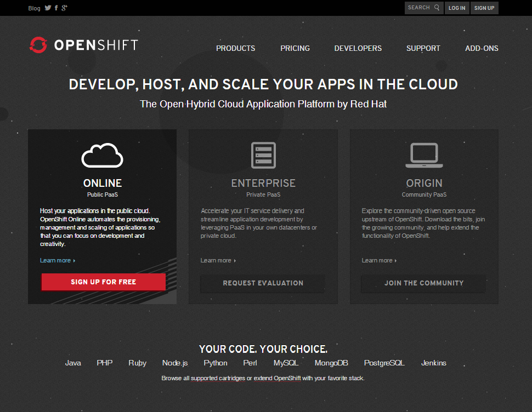The height and width of the screenshot is (412, 532).
Task: Click Sign Up For Free button
Action: tap(104, 282)
